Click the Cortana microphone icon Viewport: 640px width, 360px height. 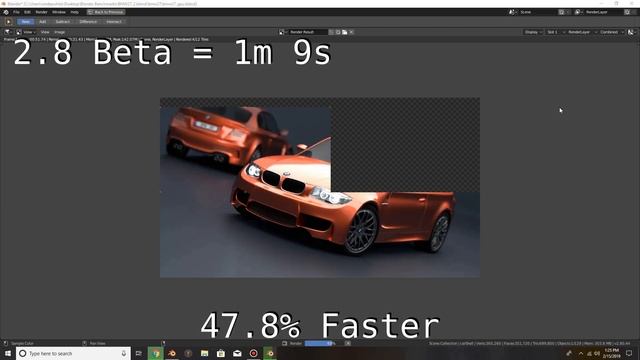(x=124, y=353)
